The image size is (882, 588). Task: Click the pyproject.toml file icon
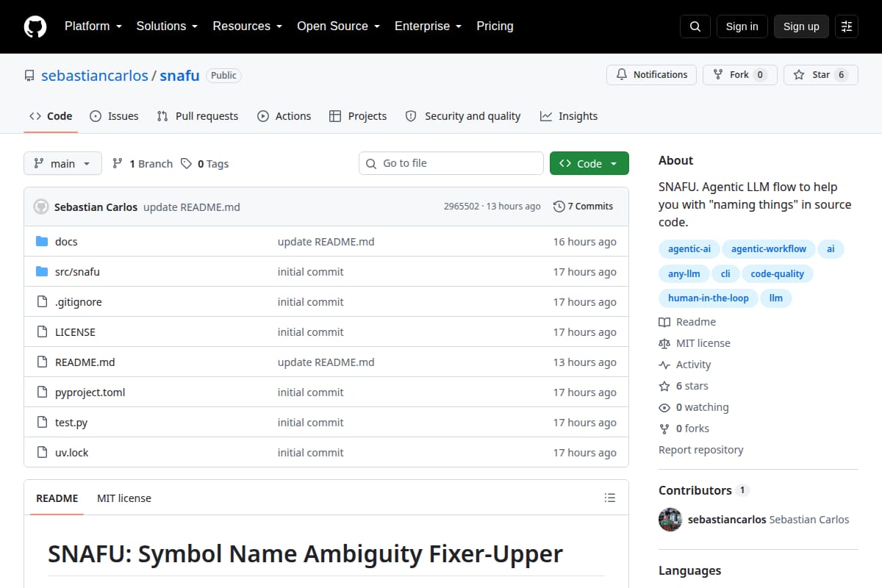click(42, 392)
